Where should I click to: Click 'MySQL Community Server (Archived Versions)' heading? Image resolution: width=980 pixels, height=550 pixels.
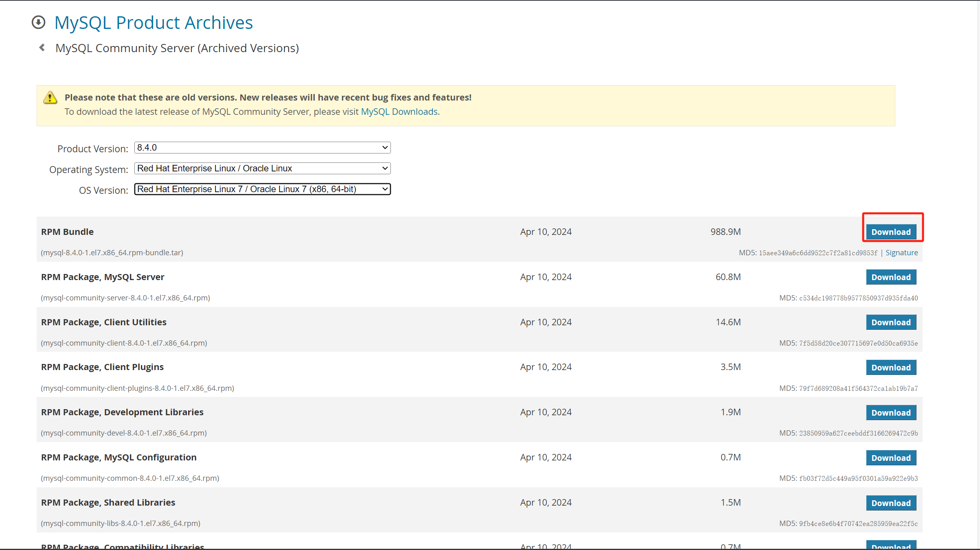pyautogui.click(x=177, y=48)
